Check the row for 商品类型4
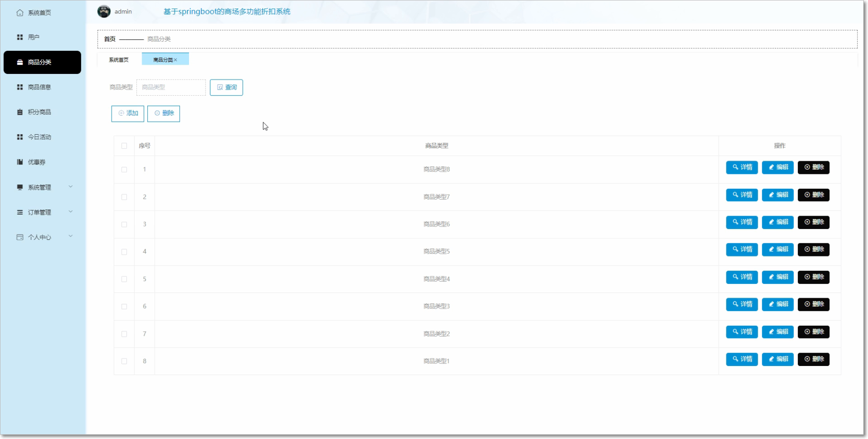868x439 pixels. tap(124, 279)
